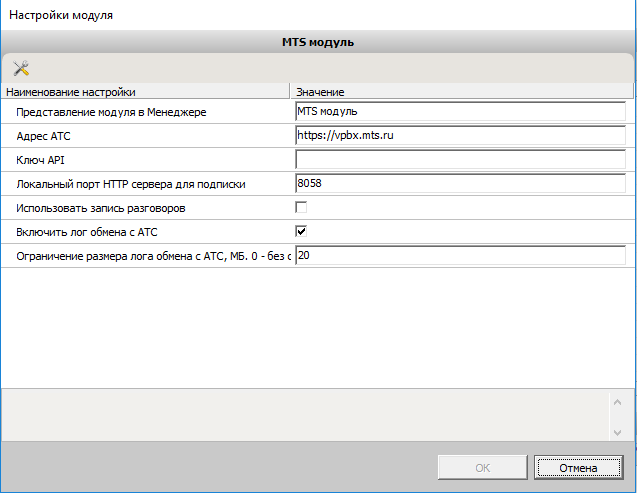
Task: Select the 'Представление модуля в Менеджере' row label
Action: (111, 112)
